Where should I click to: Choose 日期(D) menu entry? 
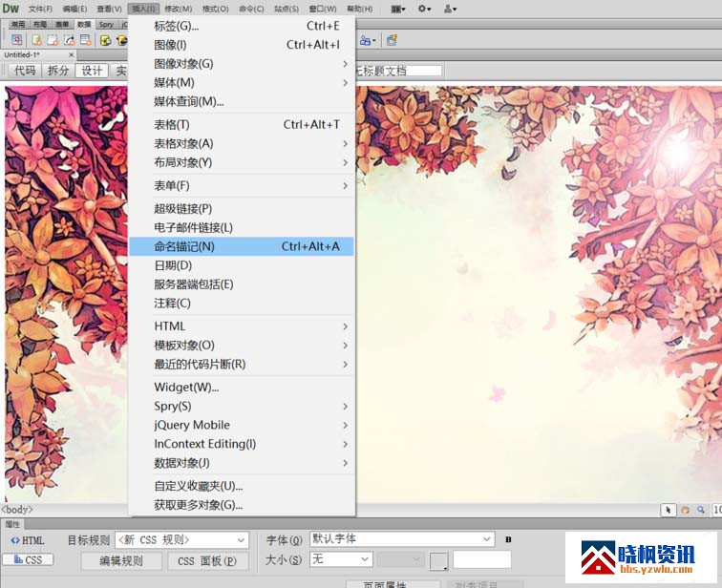tap(242, 265)
